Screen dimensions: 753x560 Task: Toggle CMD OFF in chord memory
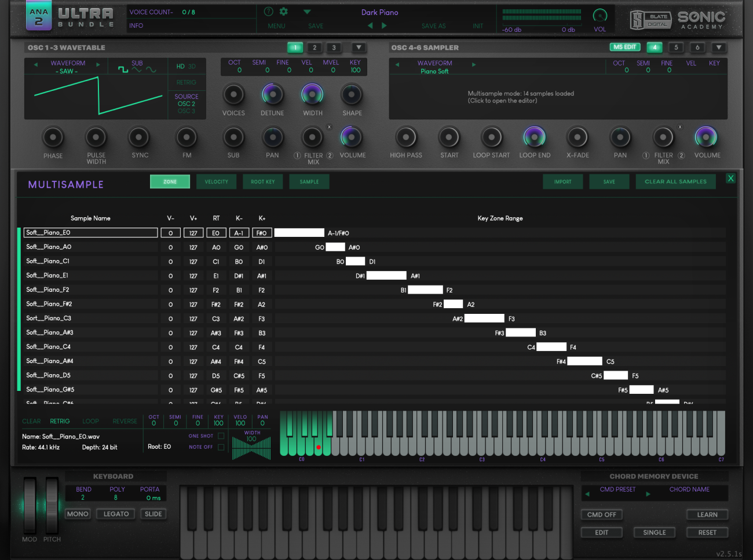click(601, 514)
